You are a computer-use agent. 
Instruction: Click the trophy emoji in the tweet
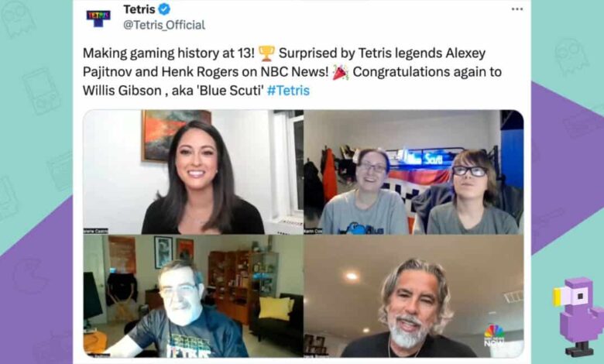click(266, 53)
